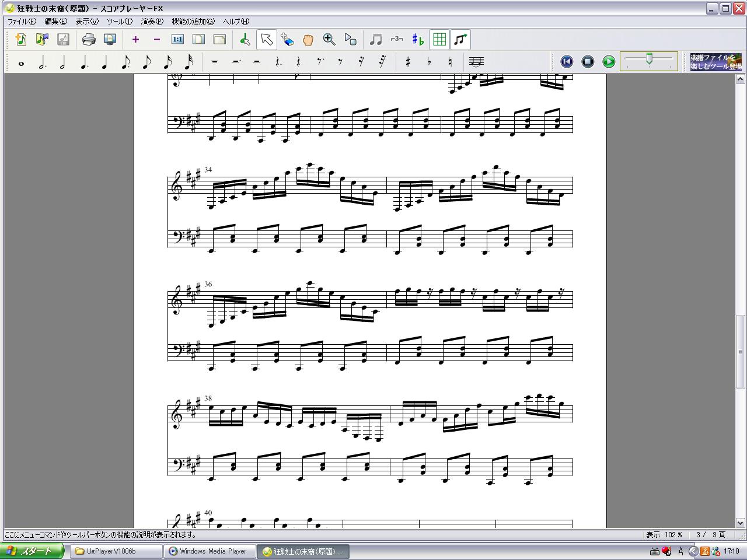Viewport: 747px width, 560px height.
Task: Open the 演奏(P) menu
Action: 152,22
